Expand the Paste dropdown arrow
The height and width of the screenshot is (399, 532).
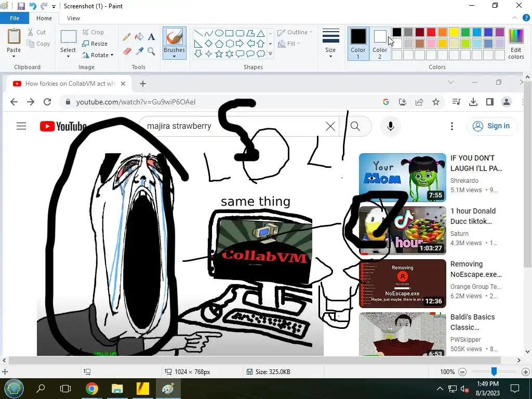tap(14, 56)
